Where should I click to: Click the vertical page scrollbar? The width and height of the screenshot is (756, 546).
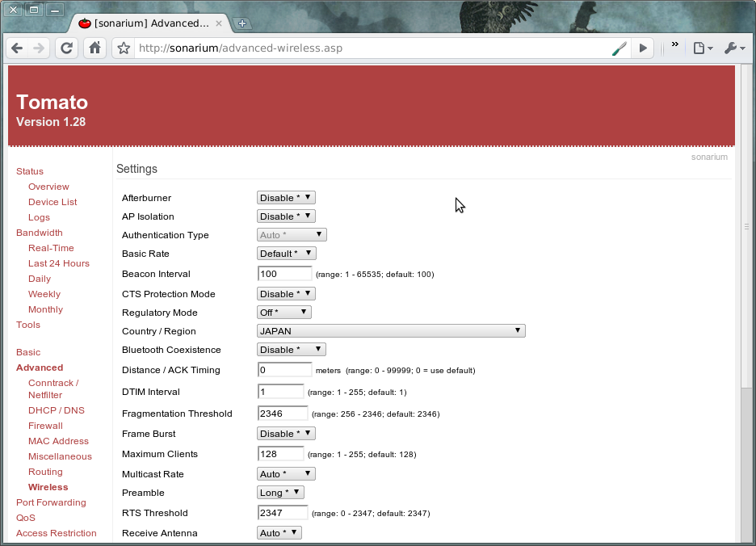click(x=746, y=226)
